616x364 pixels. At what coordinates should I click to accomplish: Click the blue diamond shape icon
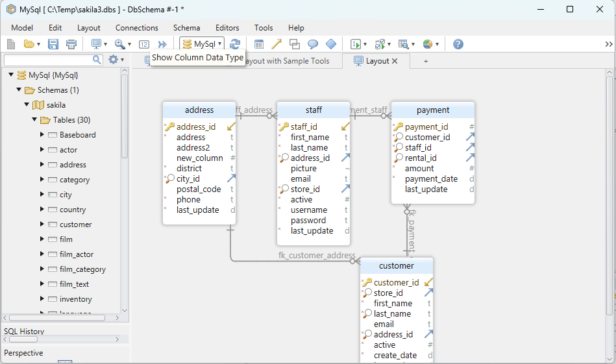pos(331,44)
